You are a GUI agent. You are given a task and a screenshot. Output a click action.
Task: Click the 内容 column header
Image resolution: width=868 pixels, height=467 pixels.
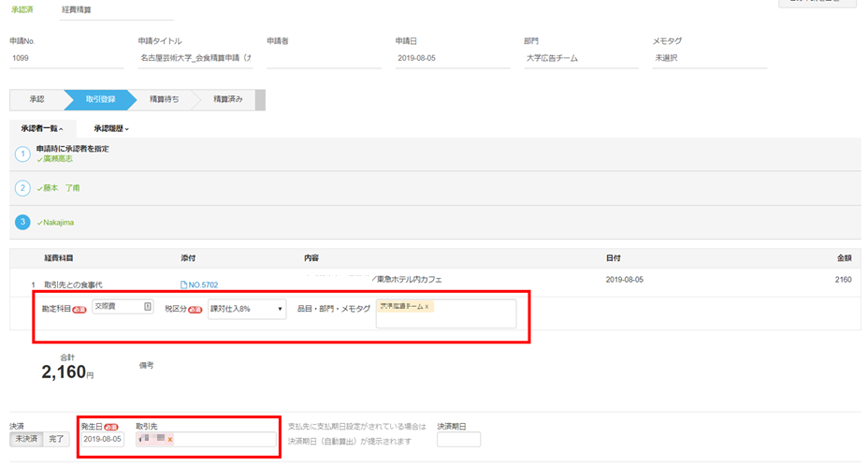pyautogui.click(x=311, y=258)
